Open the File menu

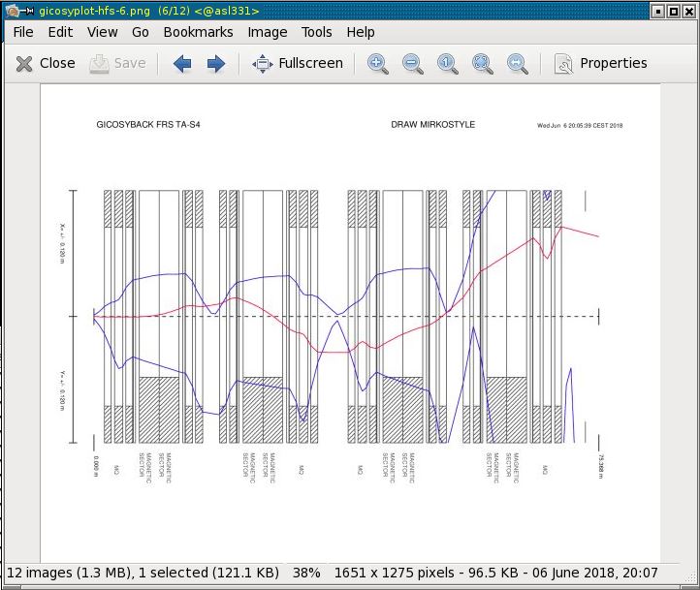tap(22, 32)
